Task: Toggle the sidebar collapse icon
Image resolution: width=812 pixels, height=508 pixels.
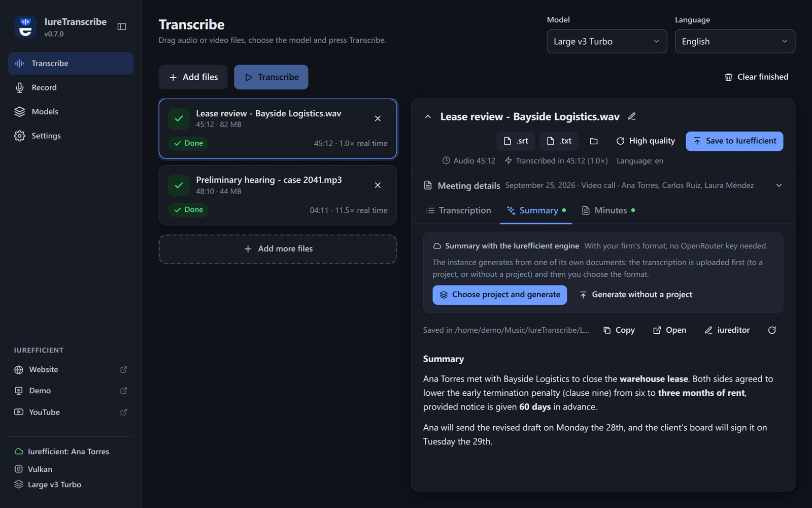Action: [122, 26]
